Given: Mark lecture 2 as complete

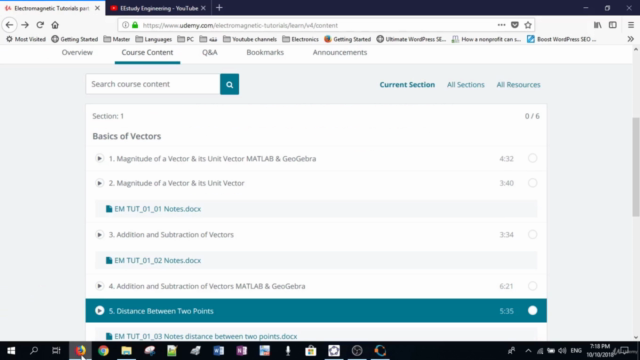Looking at the screenshot, I should [x=532, y=182].
